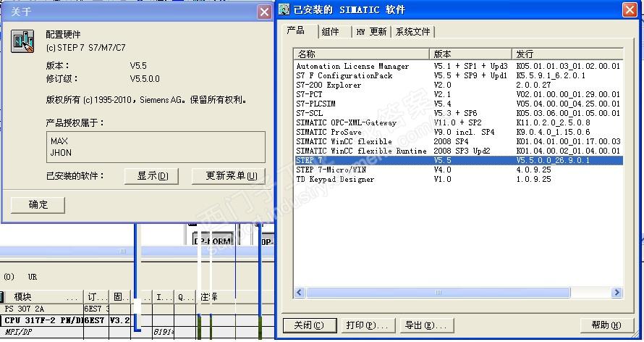Select the S7-200 Explorer row

coord(458,85)
